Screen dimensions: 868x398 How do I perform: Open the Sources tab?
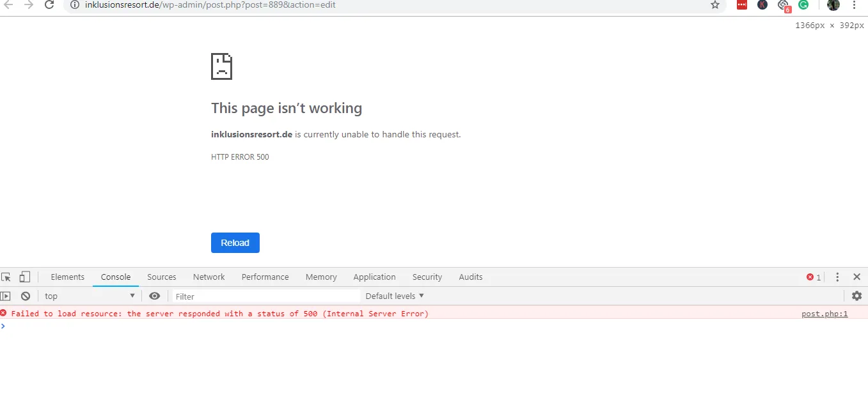click(x=162, y=277)
